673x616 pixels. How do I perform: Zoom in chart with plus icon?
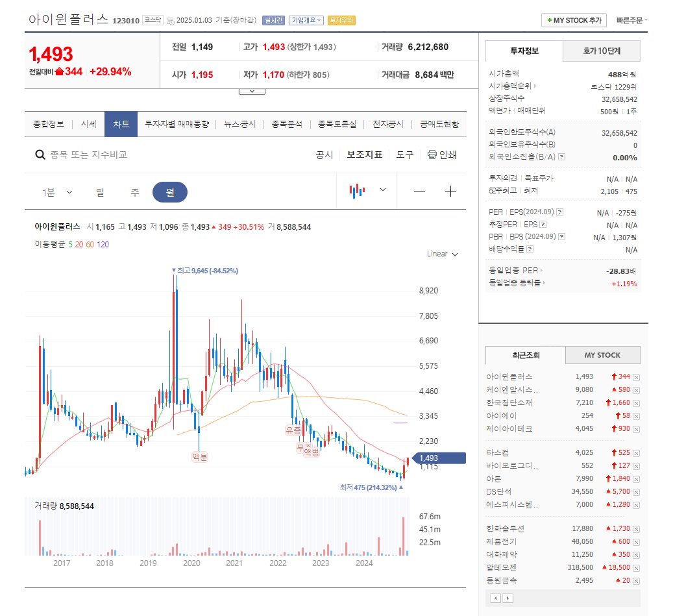coord(450,191)
